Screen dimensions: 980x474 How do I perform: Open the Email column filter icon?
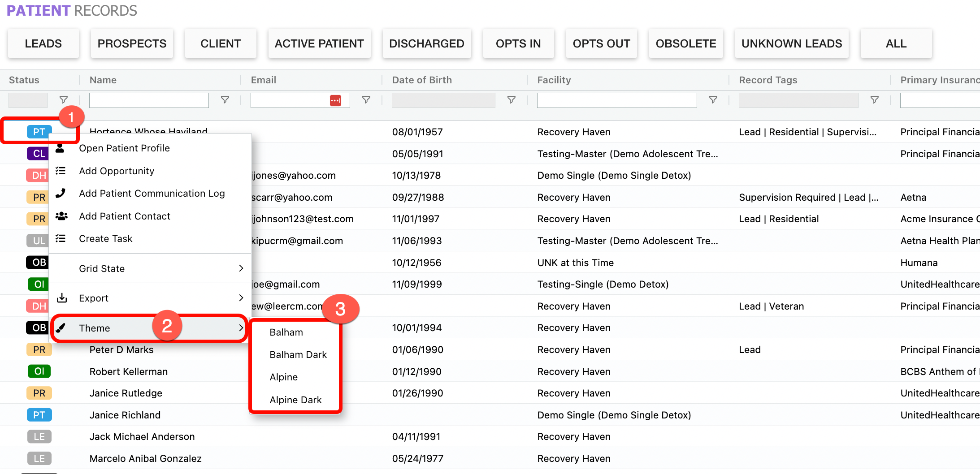(x=366, y=100)
